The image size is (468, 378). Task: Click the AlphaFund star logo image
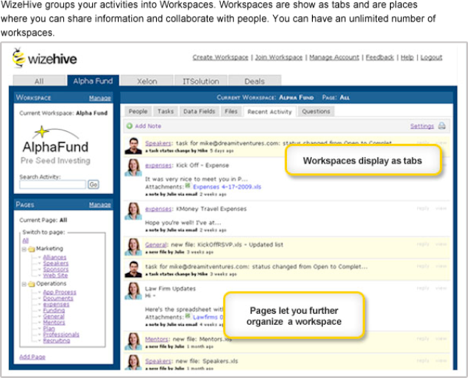(x=55, y=145)
